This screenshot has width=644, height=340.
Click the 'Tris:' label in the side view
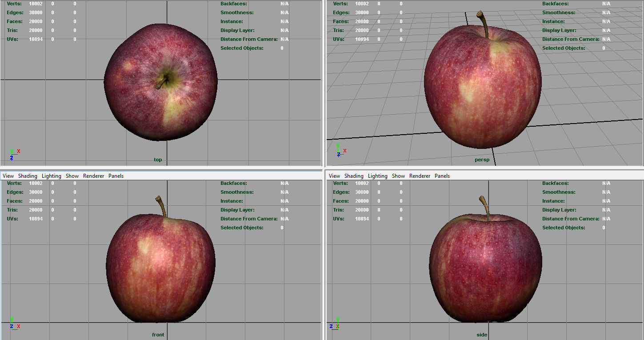pos(338,210)
